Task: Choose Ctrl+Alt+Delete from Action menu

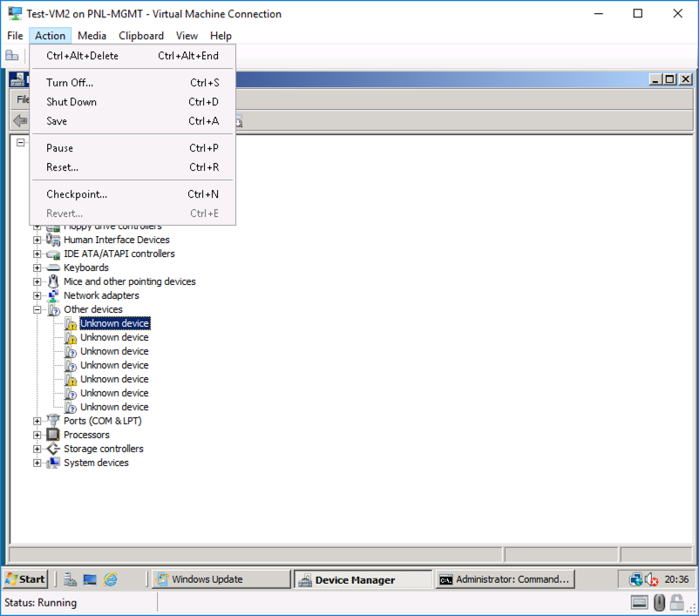Action: point(132,56)
